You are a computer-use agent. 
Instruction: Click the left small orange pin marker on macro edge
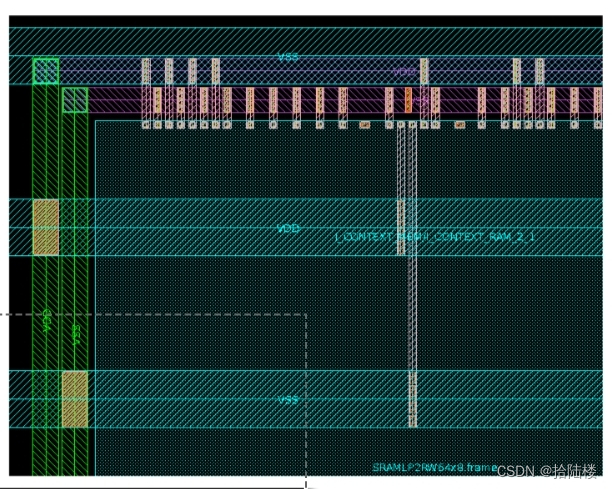point(364,125)
